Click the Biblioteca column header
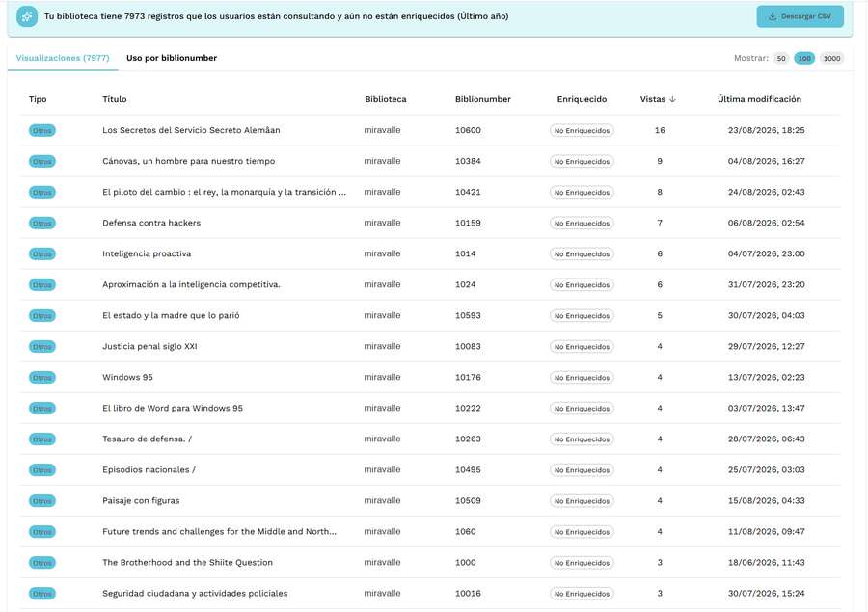This screenshot has width=868, height=612. (x=385, y=99)
